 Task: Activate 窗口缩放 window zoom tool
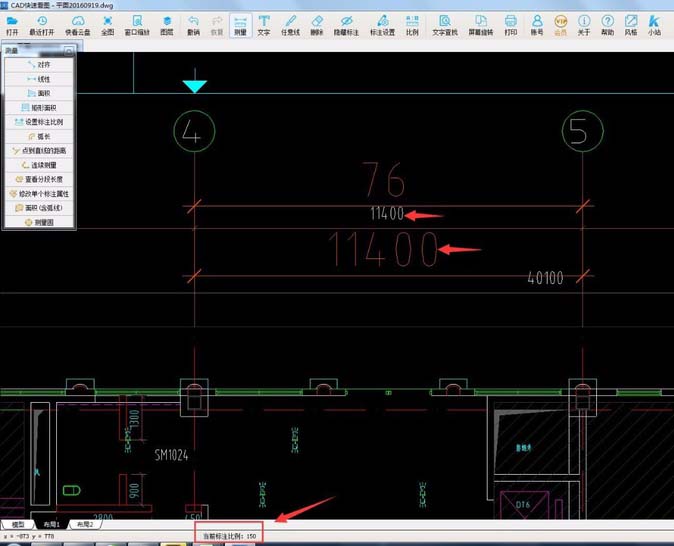[138, 25]
